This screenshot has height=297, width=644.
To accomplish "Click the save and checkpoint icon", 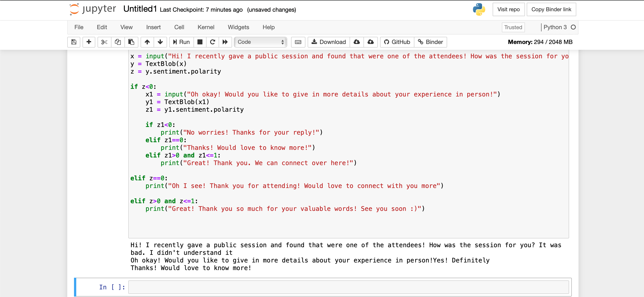I will click(74, 42).
